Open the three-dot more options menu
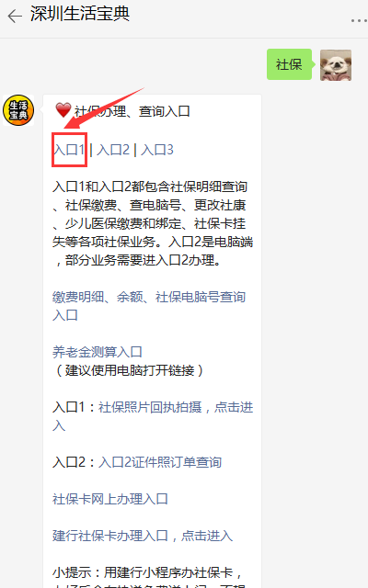Screen dimensions: 368x588 pyautogui.click(x=359, y=20)
